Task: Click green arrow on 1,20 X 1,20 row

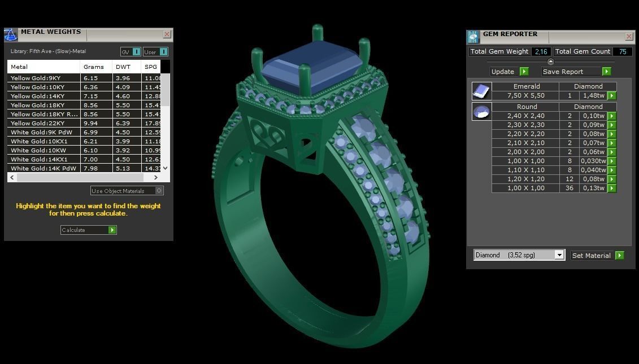Action: [x=612, y=179]
